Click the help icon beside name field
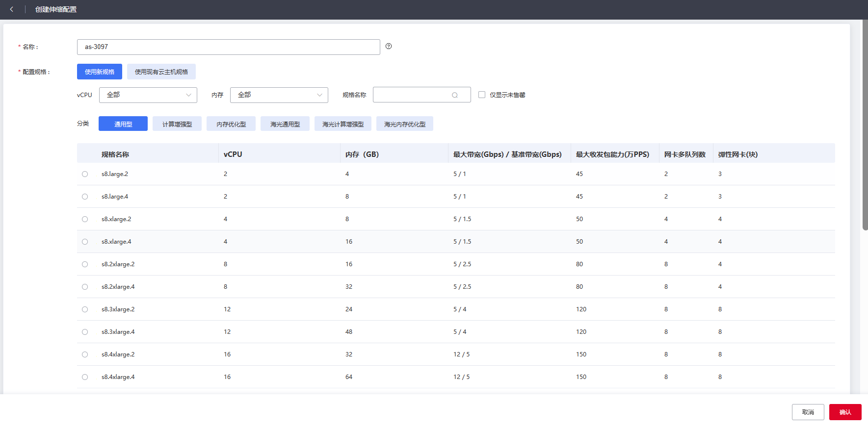868x429 pixels. click(389, 46)
